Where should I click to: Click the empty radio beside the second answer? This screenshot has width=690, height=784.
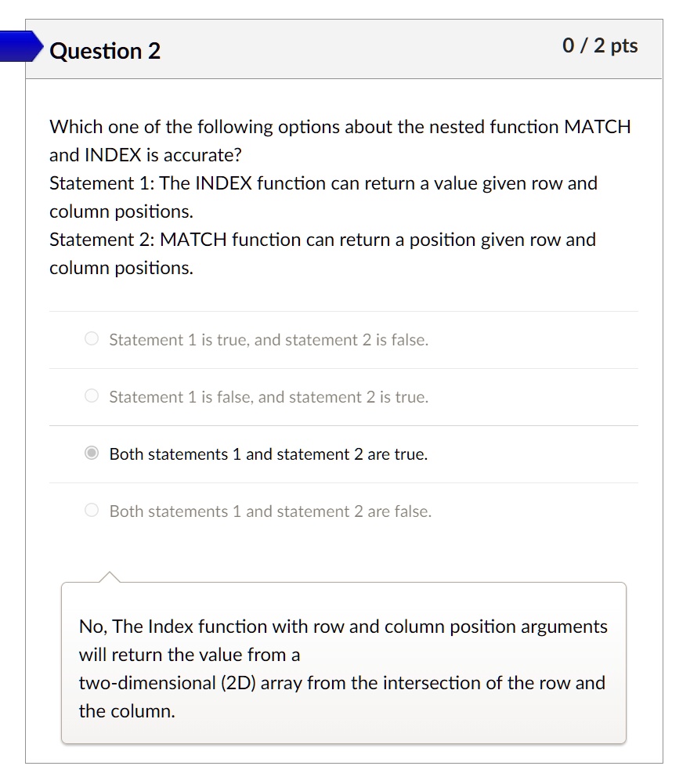[x=91, y=397]
